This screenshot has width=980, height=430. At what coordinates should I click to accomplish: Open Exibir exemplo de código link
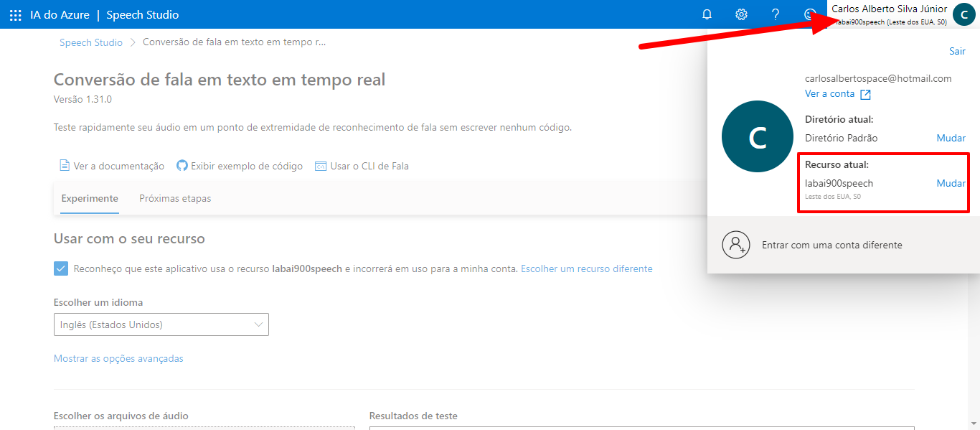coord(247,166)
